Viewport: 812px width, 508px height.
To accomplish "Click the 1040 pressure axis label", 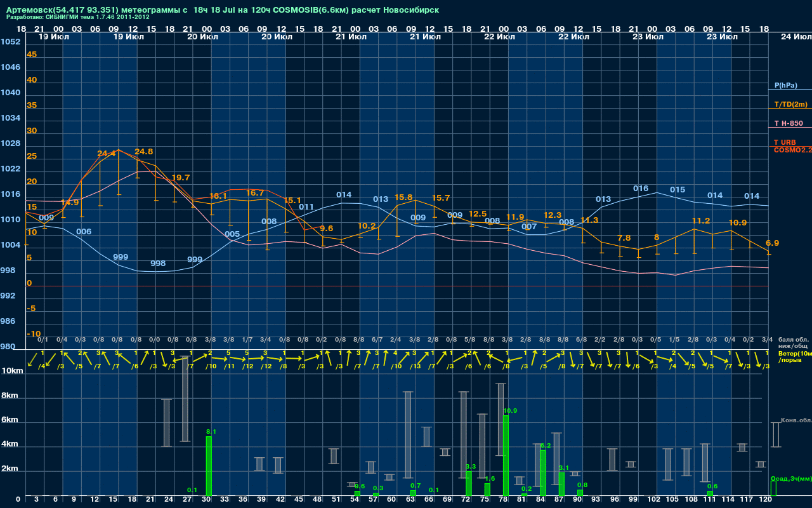I will [11, 93].
